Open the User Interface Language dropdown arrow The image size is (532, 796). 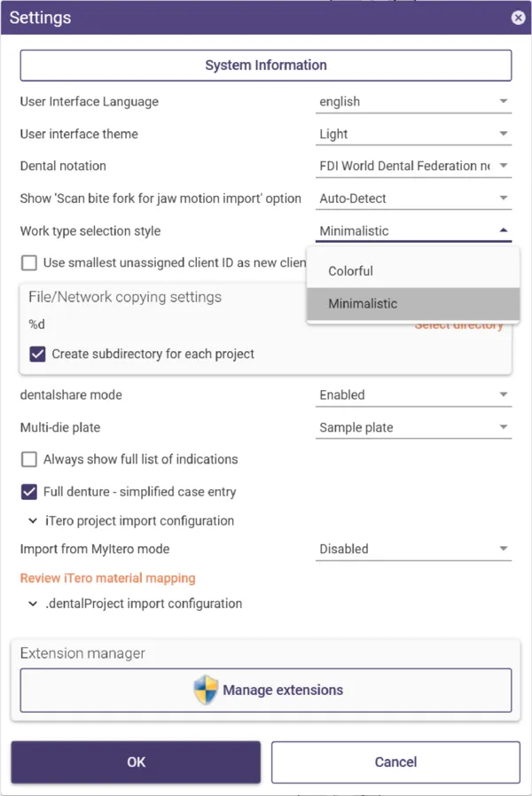tap(503, 101)
